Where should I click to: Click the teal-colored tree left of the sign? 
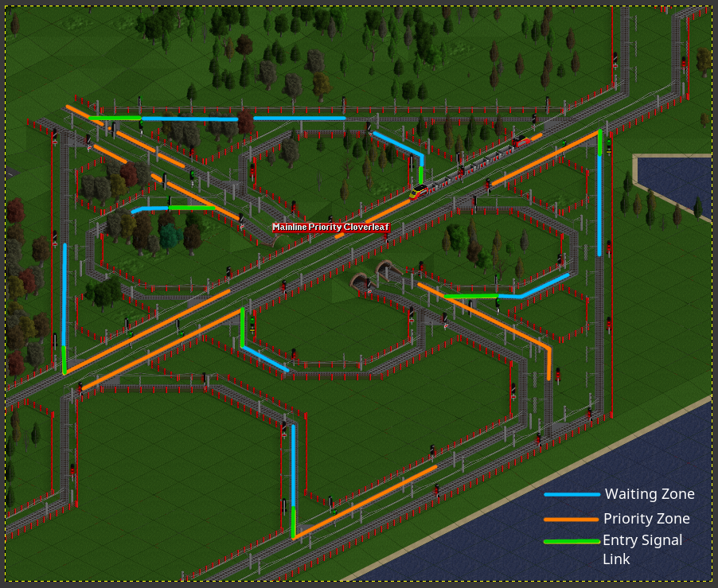[x=169, y=236]
